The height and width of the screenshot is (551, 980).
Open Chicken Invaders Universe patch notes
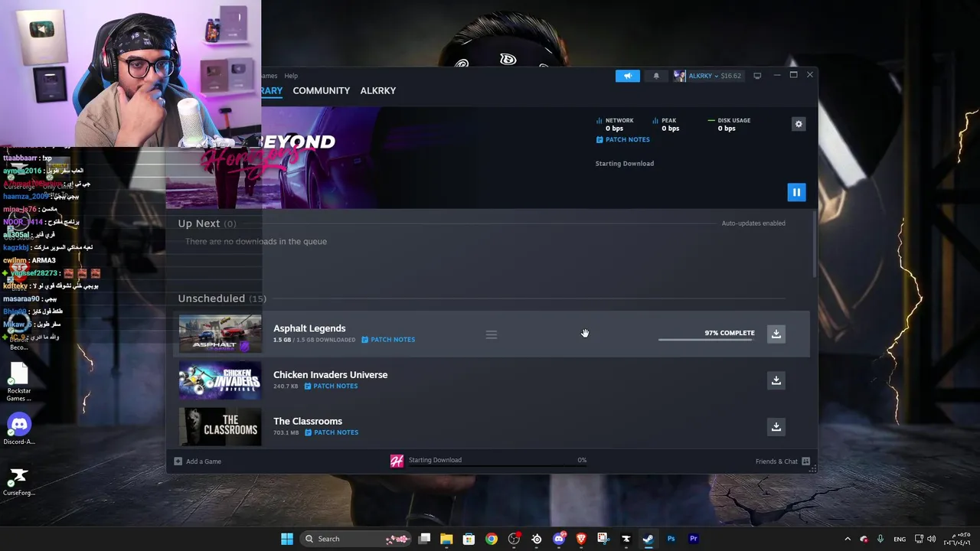pyautogui.click(x=331, y=386)
